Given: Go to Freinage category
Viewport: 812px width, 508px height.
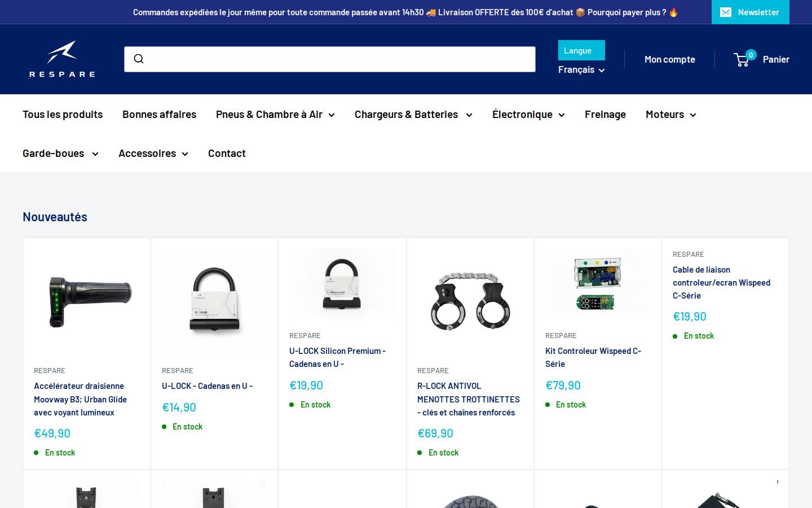Looking at the screenshot, I should click(605, 114).
